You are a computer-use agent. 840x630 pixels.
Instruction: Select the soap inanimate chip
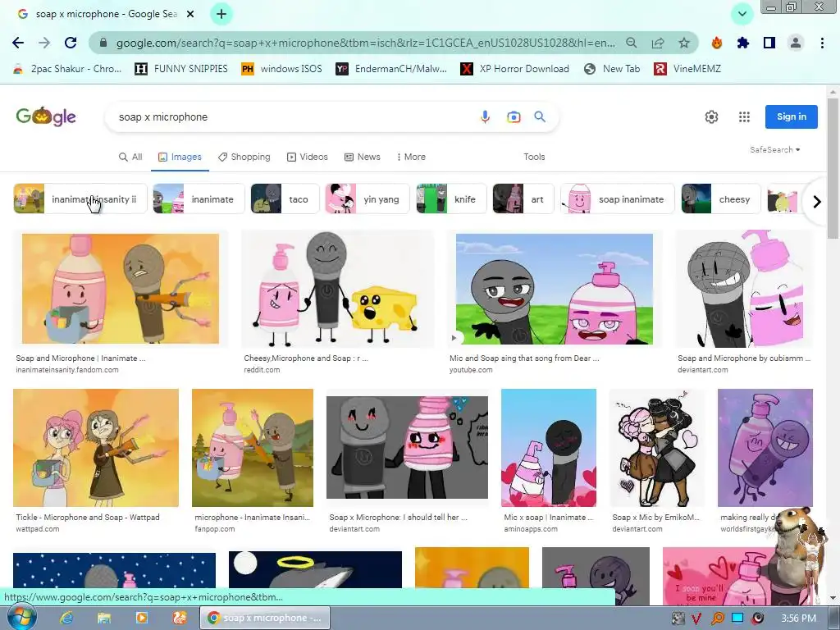point(617,199)
